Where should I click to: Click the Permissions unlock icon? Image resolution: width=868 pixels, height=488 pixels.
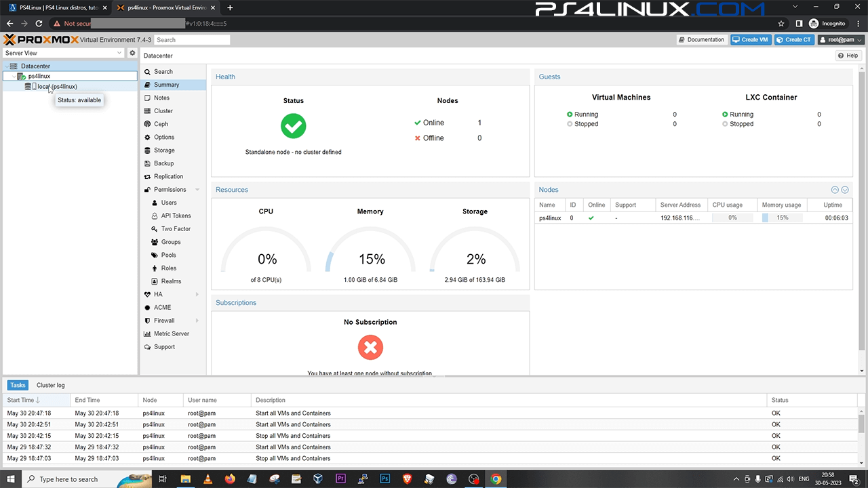[x=147, y=190]
